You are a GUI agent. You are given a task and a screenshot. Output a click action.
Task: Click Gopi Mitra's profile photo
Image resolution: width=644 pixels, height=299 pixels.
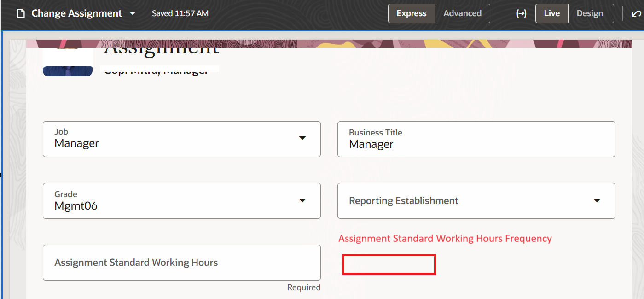tap(67, 60)
